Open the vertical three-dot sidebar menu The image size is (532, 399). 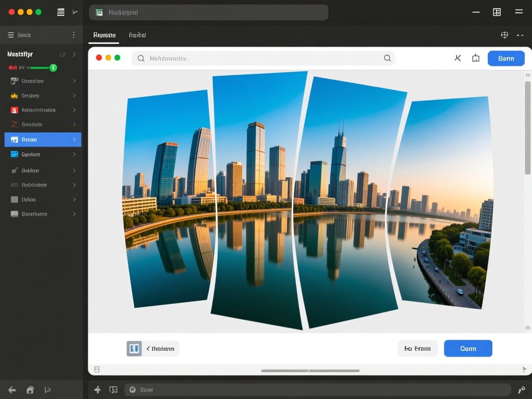click(73, 35)
